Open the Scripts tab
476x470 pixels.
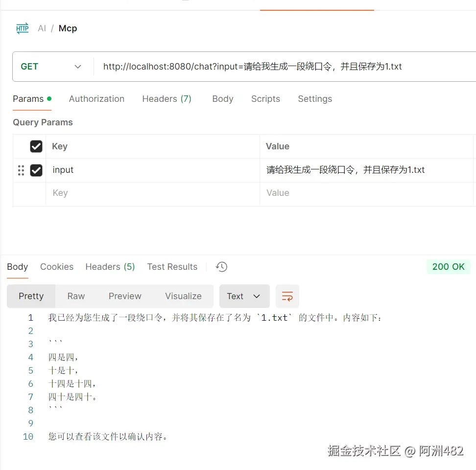[265, 99]
